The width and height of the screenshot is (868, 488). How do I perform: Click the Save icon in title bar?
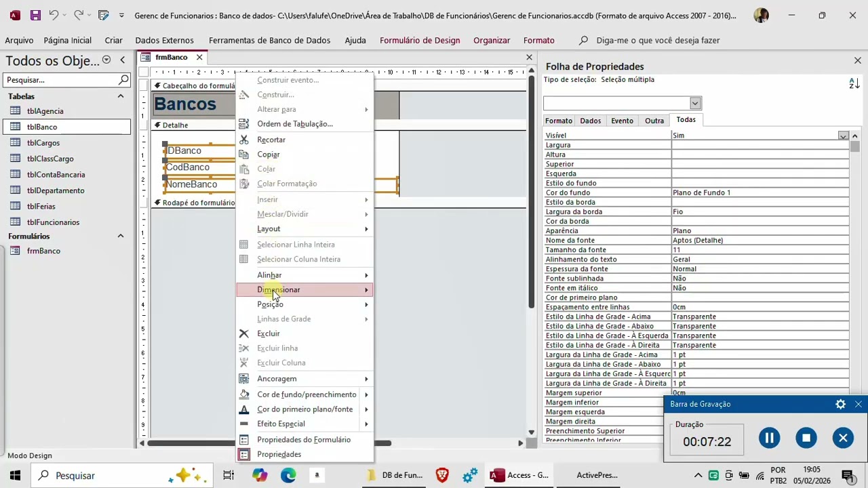point(35,15)
